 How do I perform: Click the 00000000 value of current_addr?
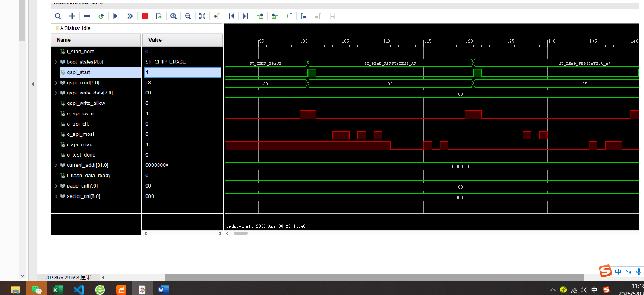point(157,166)
